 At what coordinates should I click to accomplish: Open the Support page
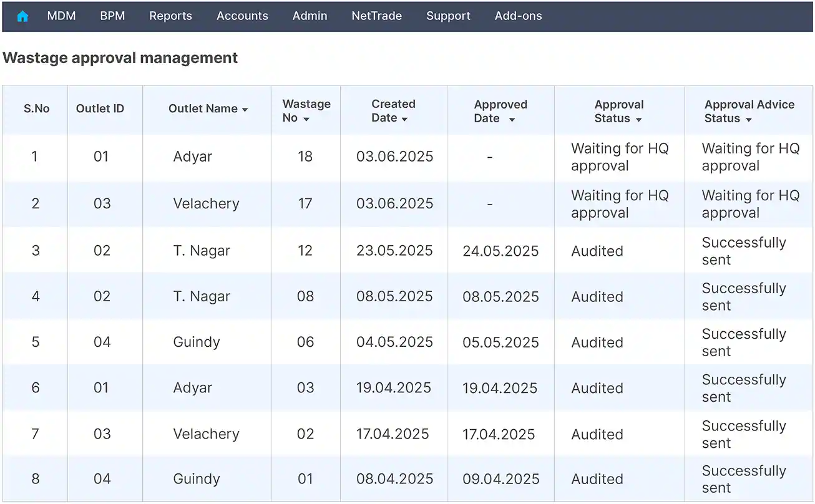(x=448, y=16)
